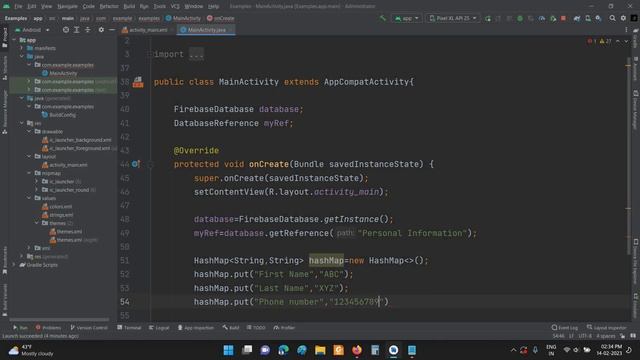Screen dimensions: 640x360
Task: Open the Event Log tool window
Action: [565, 327]
